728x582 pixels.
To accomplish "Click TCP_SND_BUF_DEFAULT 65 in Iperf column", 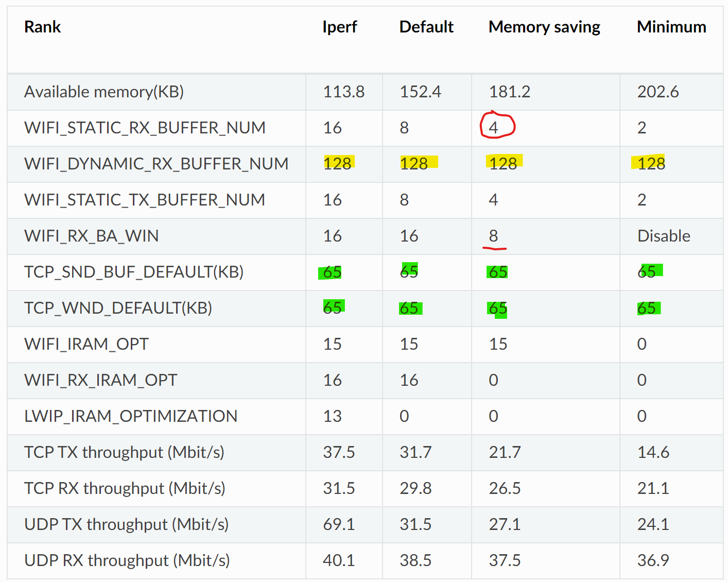I will pyautogui.click(x=332, y=272).
